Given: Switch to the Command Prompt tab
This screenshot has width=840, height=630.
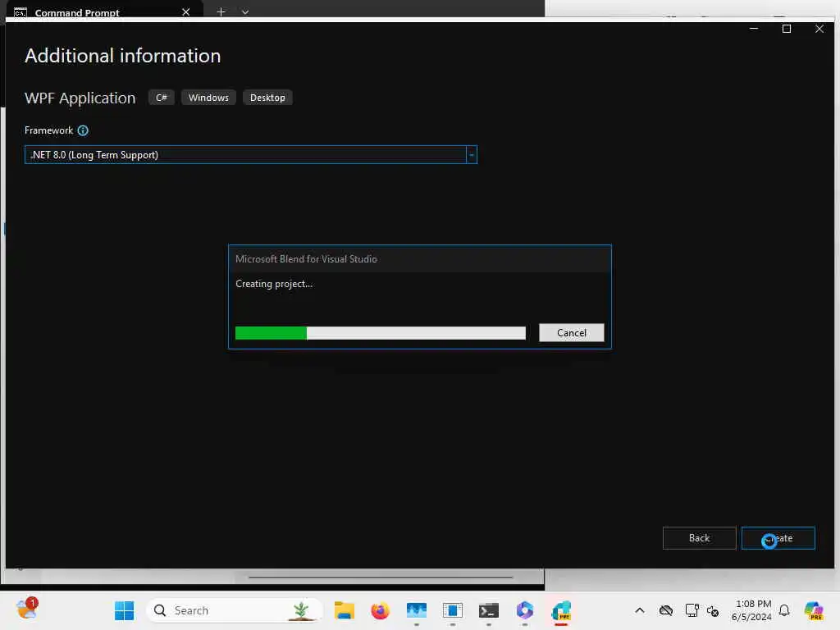Looking at the screenshot, I should (77, 12).
